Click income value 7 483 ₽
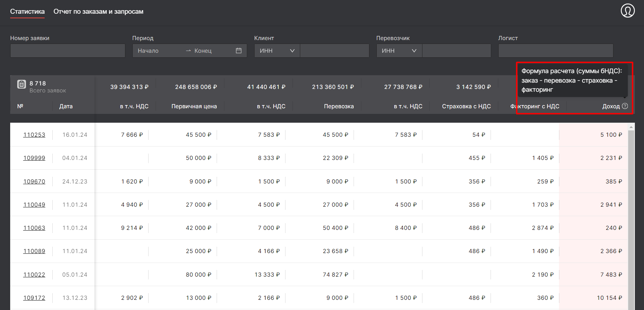644x310 pixels. pyautogui.click(x=611, y=275)
